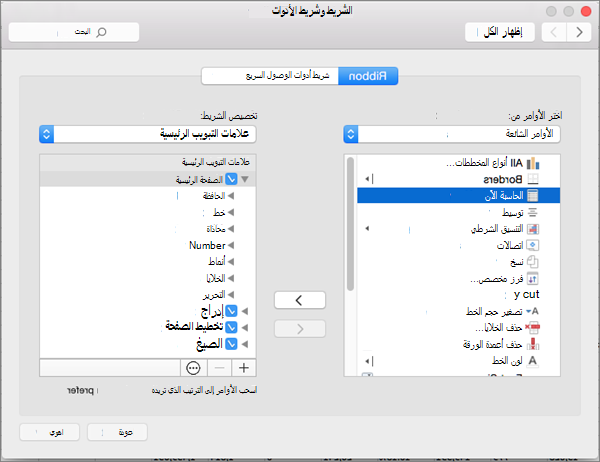
Task: Click the magnifier icon in the search box
Action: pyautogui.click(x=101, y=32)
